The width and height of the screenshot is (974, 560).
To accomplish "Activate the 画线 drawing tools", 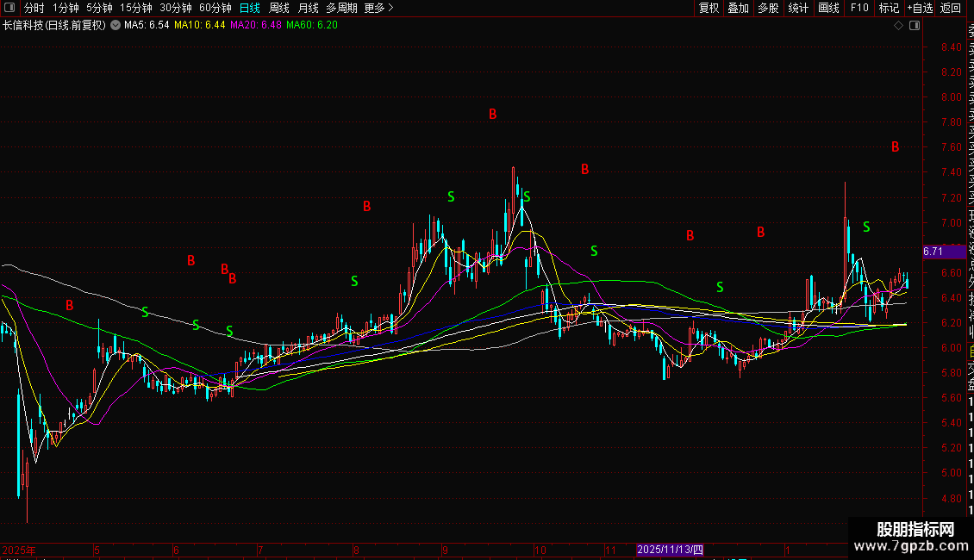I will pos(828,8).
